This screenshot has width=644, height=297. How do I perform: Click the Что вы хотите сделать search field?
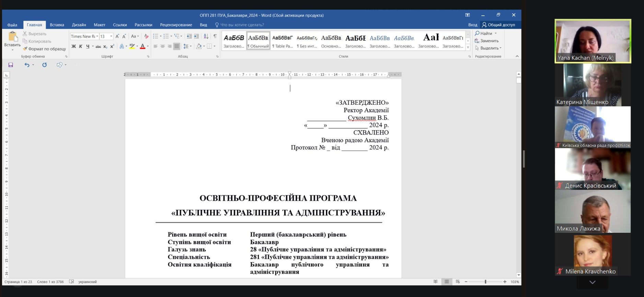tap(239, 25)
